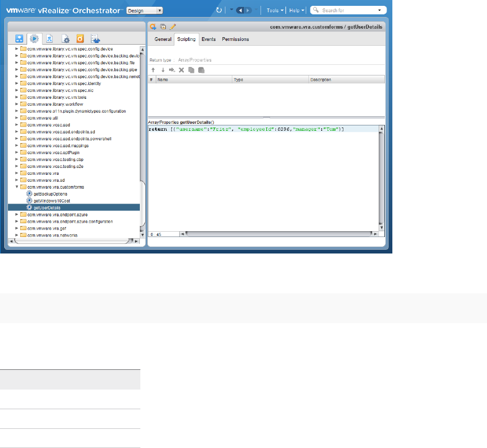Click the pencil edit icon

click(x=173, y=27)
